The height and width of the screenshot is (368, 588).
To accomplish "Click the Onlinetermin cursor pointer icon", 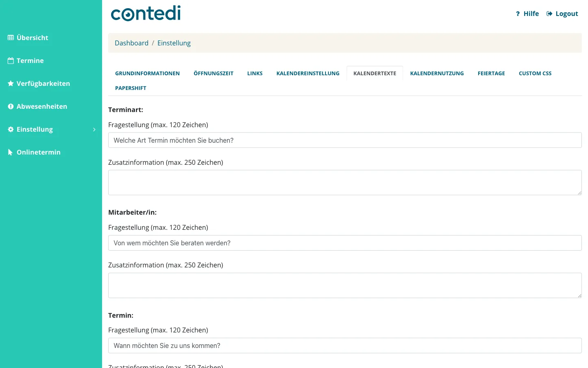I will 11,152.
